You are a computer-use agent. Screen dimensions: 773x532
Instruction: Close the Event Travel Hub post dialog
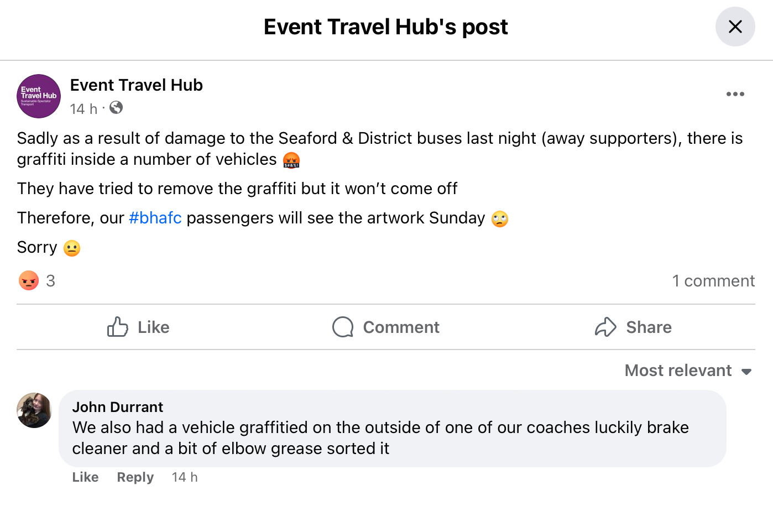point(735,27)
